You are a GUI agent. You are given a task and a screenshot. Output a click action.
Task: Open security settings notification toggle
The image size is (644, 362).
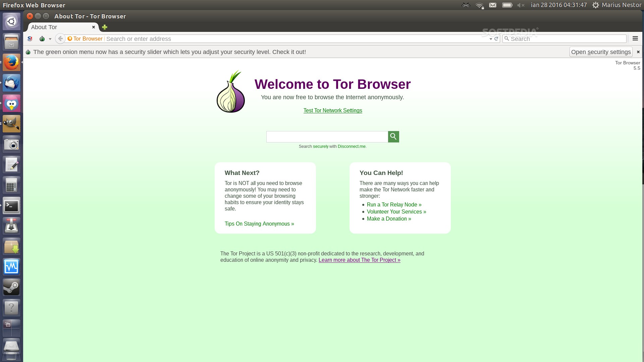click(638, 52)
